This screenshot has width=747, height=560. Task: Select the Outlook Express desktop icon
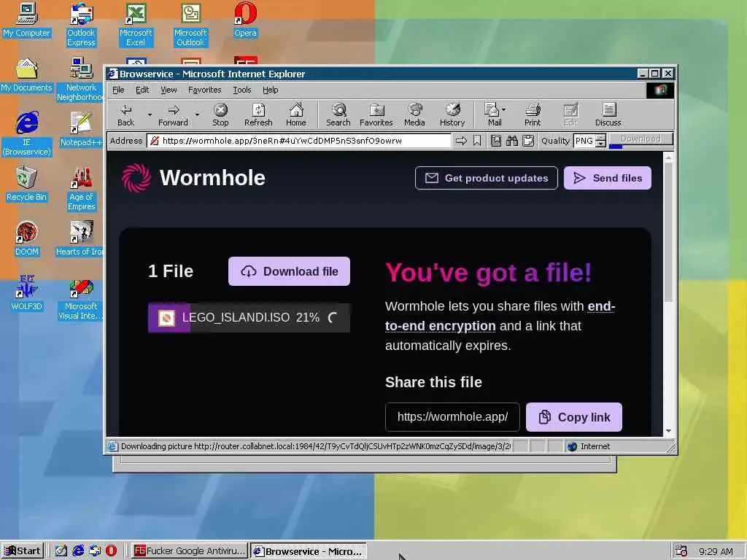[x=81, y=25]
